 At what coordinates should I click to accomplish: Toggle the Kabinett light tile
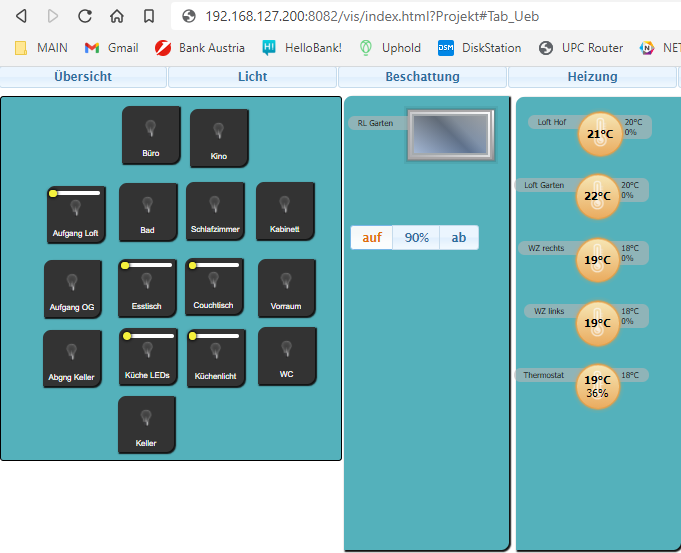[x=285, y=211]
